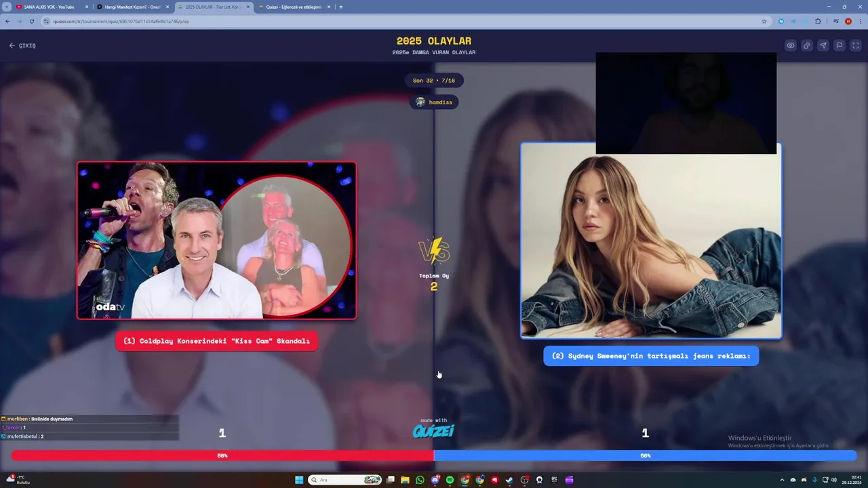Open Spotify from the taskbar
The image size is (868, 488).
tap(450, 480)
